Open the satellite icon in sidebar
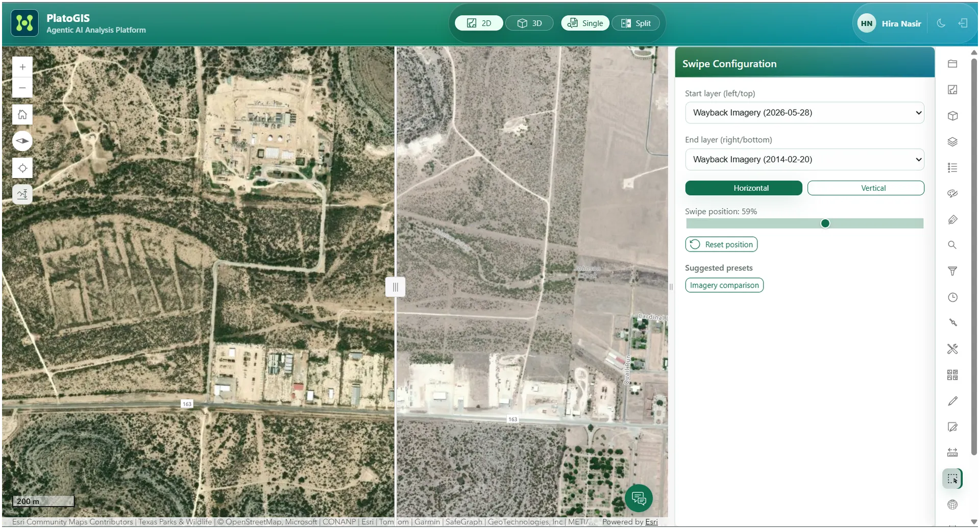Image resolution: width=980 pixels, height=529 pixels. tap(952, 323)
